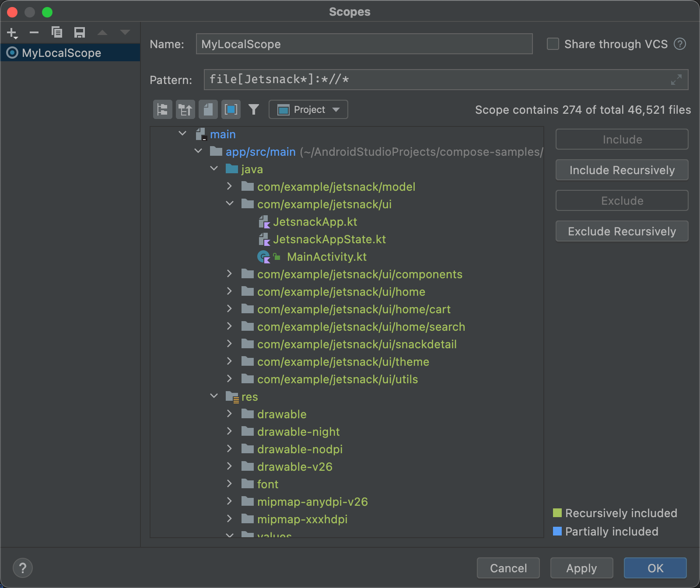This screenshot has width=700, height=588.
Task: Select JetsnackApp.kt file in the tree
Action: point(315,222)
